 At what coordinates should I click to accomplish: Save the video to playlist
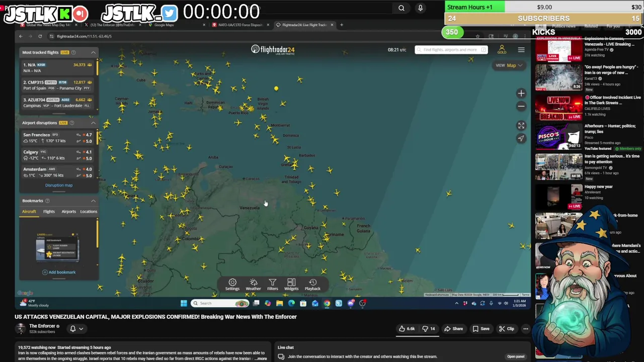[481, 329]
